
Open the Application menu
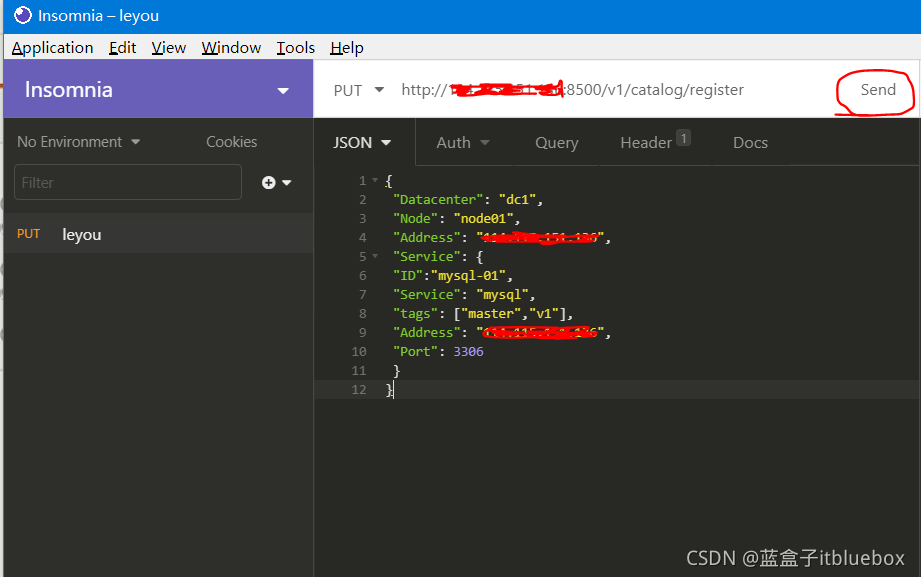coord(52,48)
